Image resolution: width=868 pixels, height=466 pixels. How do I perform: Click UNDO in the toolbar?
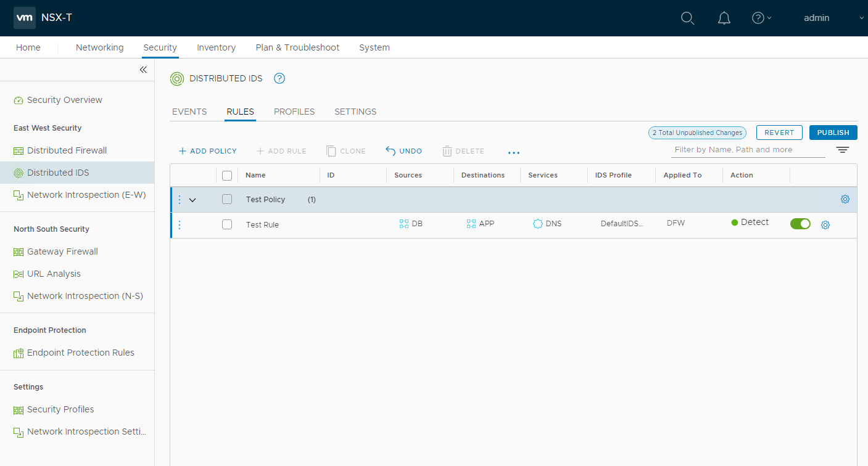click(x=404, y=151)
